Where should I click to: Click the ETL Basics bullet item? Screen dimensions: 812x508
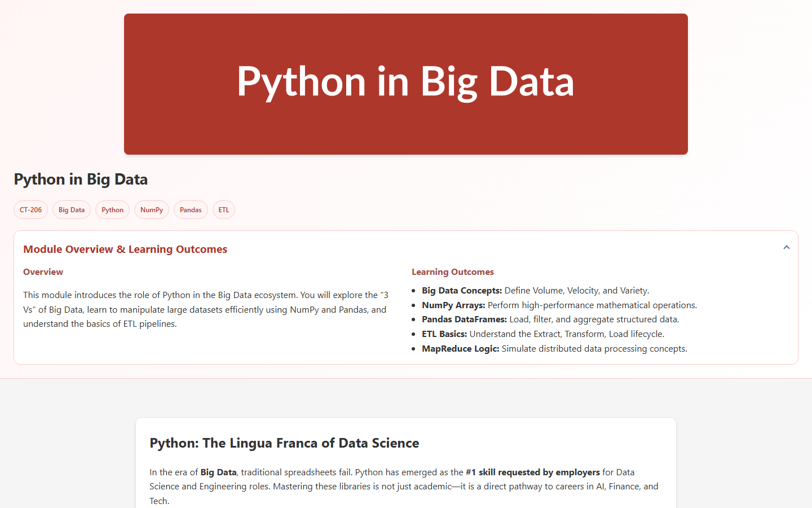[x=543, y=334]
